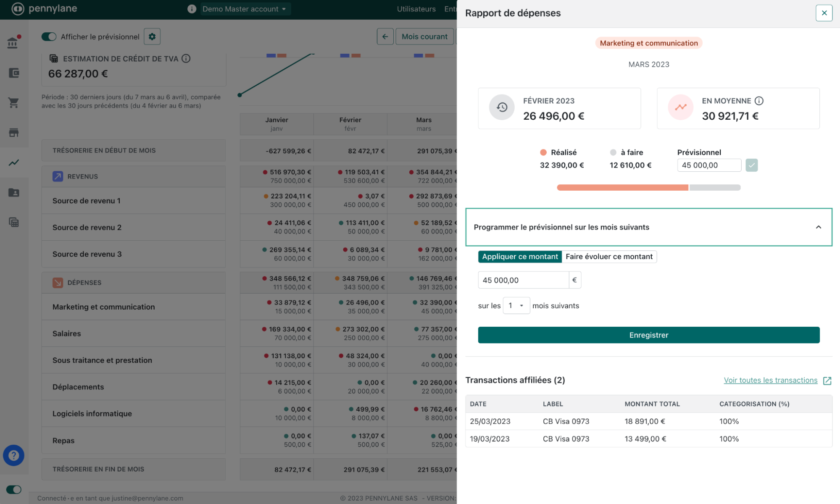The image size is (840, 504).
Task: Select Source de revenu 1 row
Action: pyautogui.click(x=133, y=201)
